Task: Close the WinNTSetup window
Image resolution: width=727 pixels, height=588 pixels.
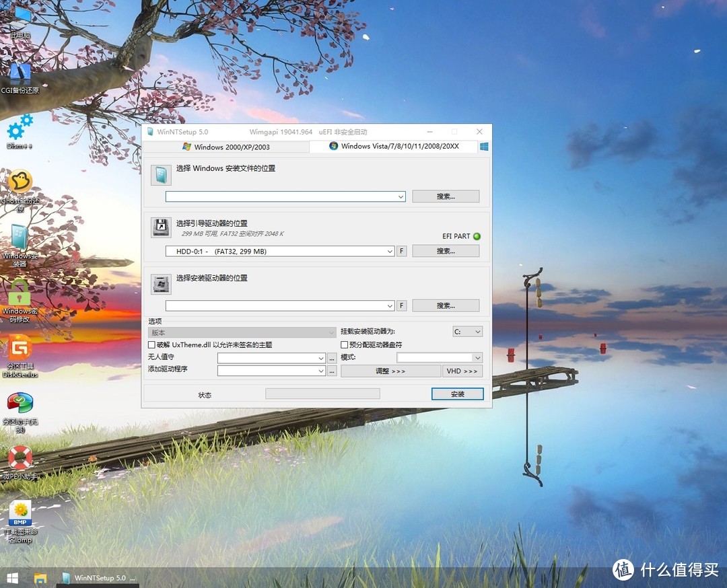Action: click(479, 132)
